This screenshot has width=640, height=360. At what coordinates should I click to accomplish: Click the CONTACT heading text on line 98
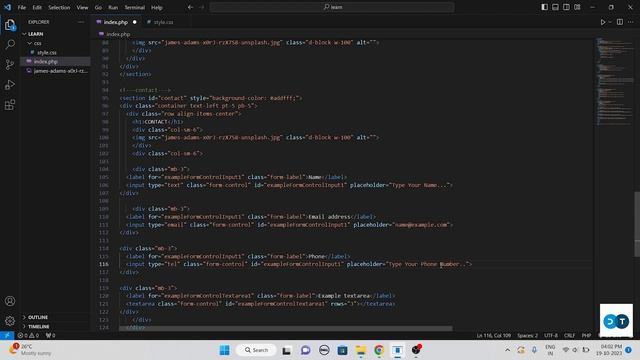pos(156,122)
